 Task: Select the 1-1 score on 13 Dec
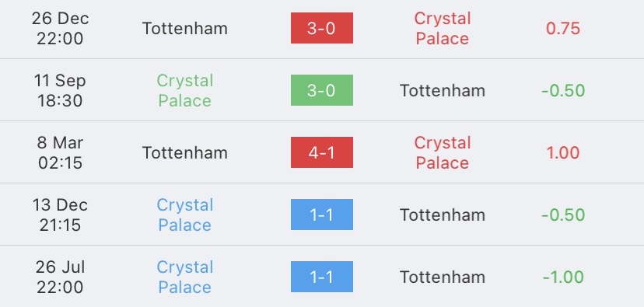click(x=321, y=215)
